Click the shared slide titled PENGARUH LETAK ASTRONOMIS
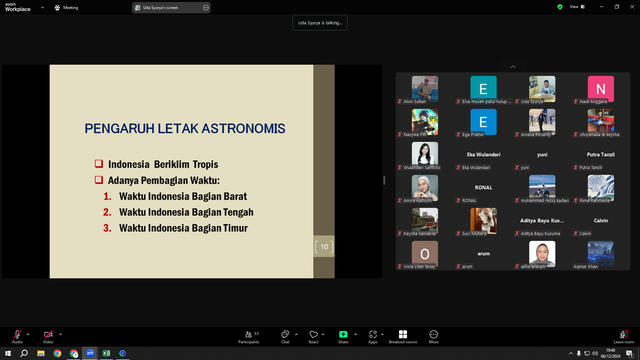 point(192,171)
